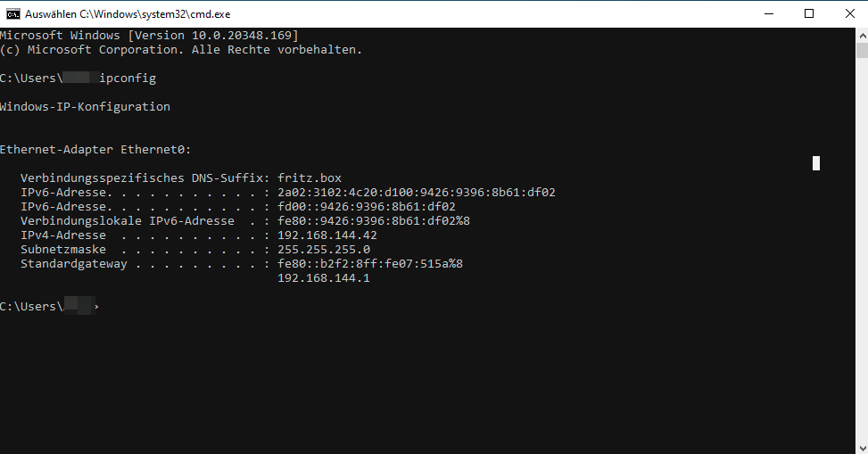Click the window title bar text

[128, 14]
